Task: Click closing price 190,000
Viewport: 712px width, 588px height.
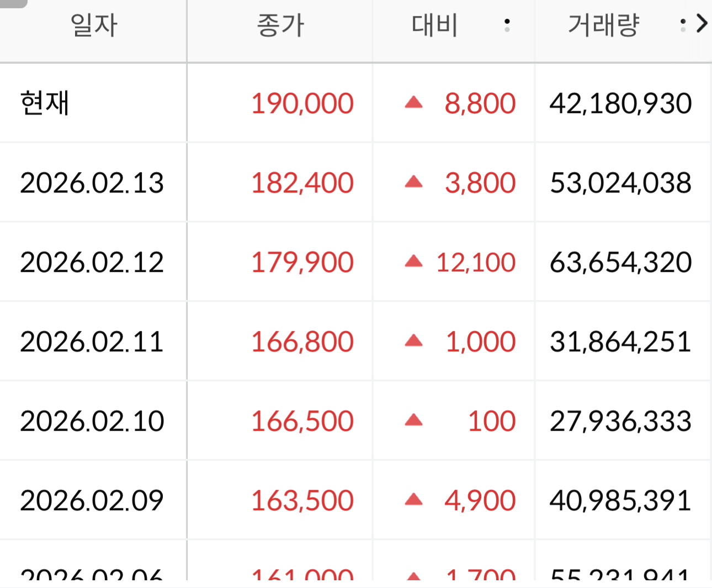Action: [302, 104]
